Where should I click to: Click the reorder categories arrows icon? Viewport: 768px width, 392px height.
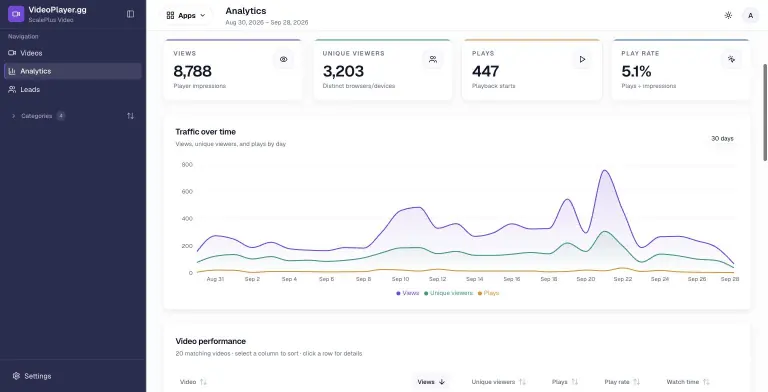[130, 116]
